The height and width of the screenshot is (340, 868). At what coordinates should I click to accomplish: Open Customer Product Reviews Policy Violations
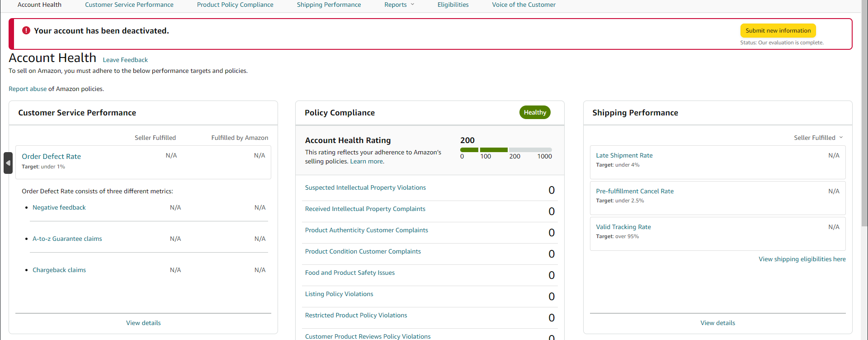click(x=368, y=336)
